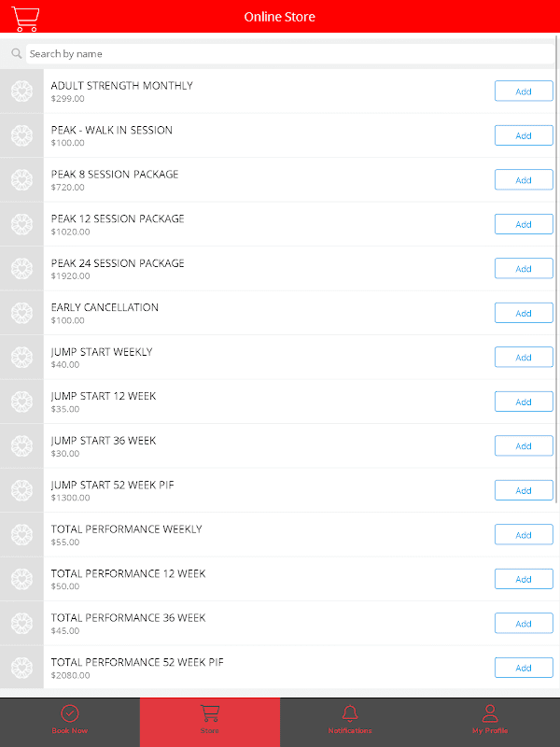The width and height of the screenshot is (560, 747).
Task: Add Adult Strength Monthly to cart
Action: (524, 91)
